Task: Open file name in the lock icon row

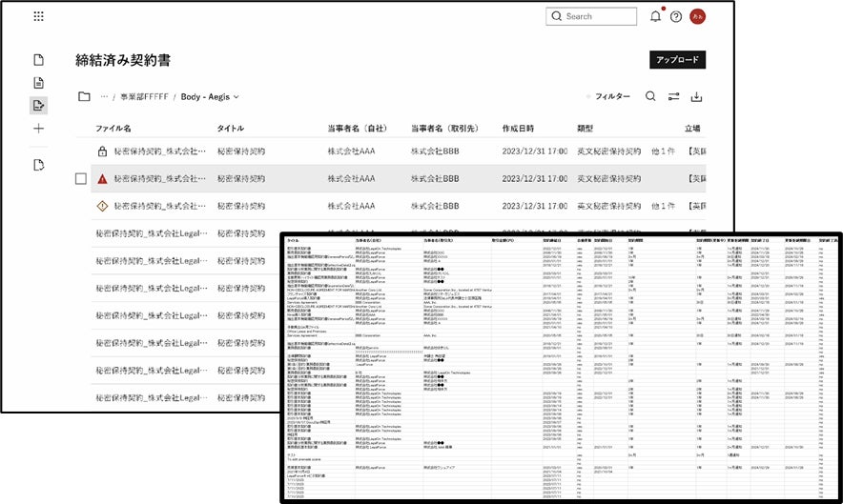Action: click(159, 151)
